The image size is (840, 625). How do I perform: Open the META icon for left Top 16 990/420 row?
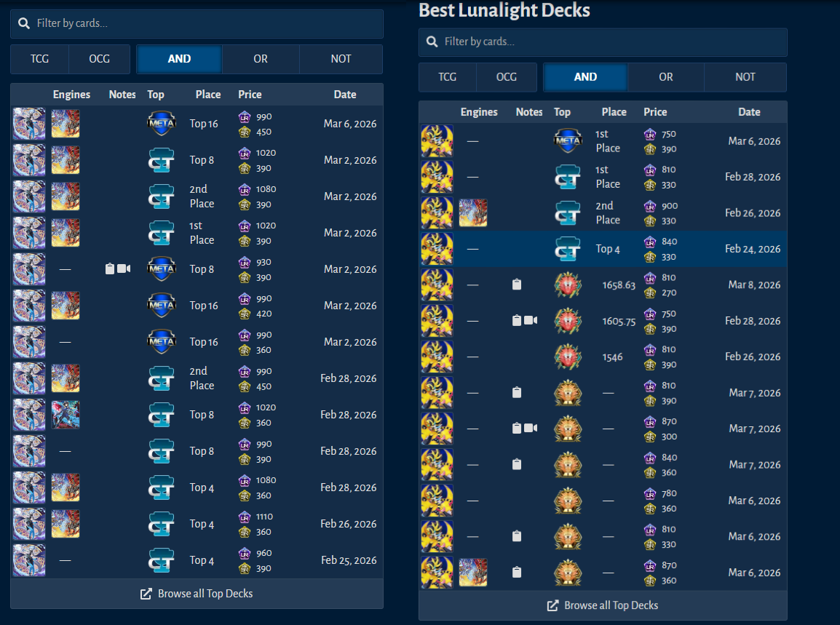click(162, 306)
